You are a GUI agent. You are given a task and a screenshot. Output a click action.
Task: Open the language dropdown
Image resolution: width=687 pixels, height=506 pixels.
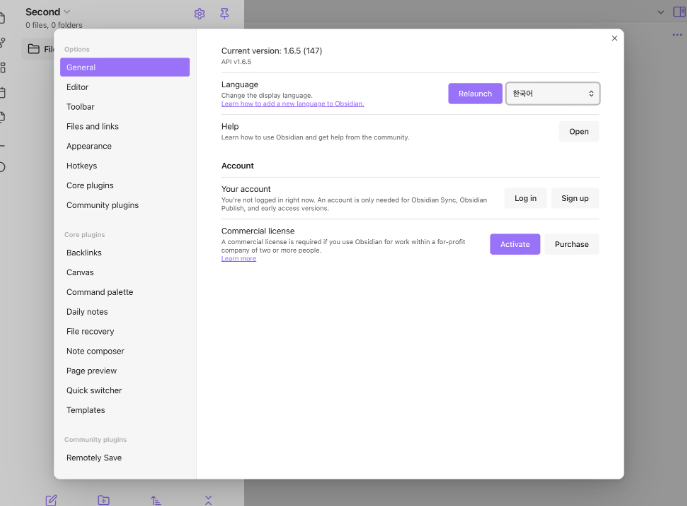click(x=552, y=93)
